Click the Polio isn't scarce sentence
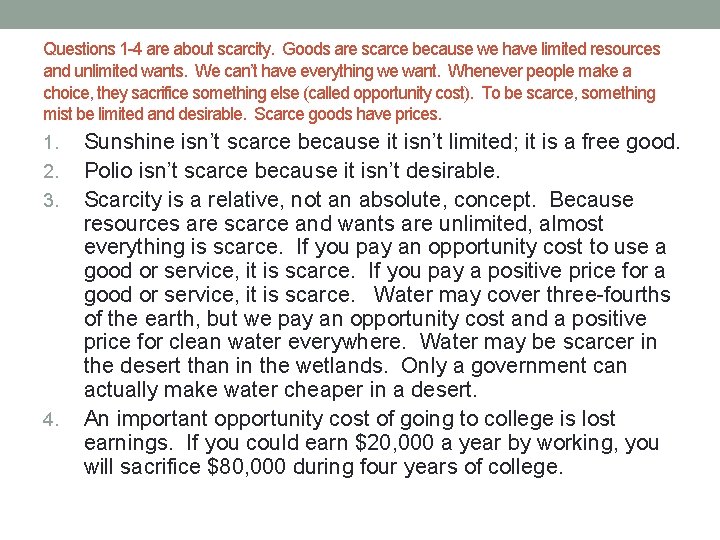Viewport: 720px width, 540px height. point(292,171)
